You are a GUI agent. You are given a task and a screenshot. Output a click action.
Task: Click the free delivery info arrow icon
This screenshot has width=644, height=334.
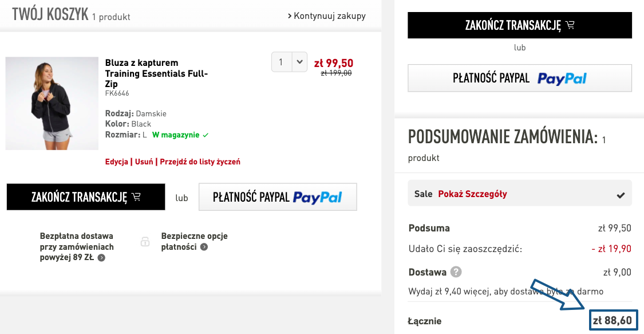coord(101,258)
